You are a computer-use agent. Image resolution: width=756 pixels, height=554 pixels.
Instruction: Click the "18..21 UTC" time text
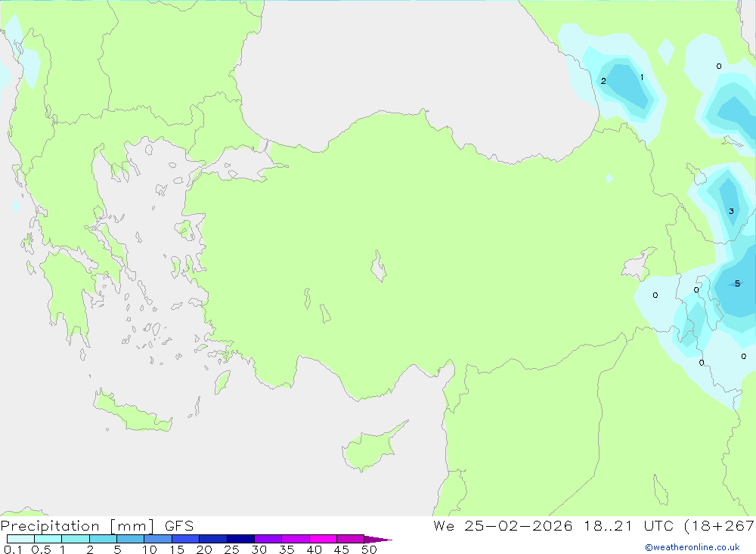(x=628, y=526)
